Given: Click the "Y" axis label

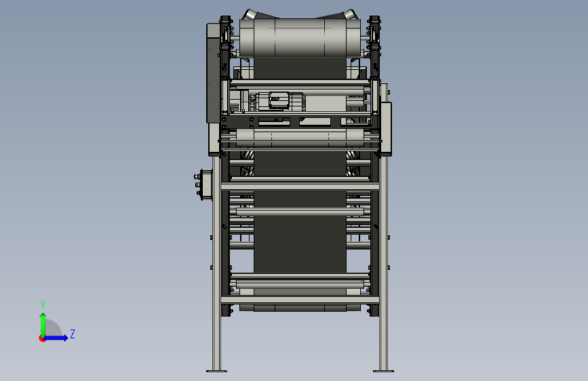Looking at the screenshot, I should point(43,304).
